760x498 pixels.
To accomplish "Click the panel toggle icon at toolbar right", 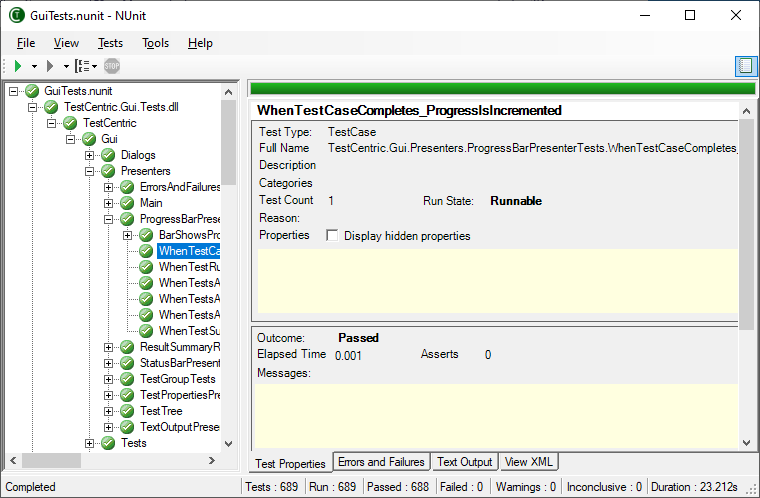I will point(745,66).
